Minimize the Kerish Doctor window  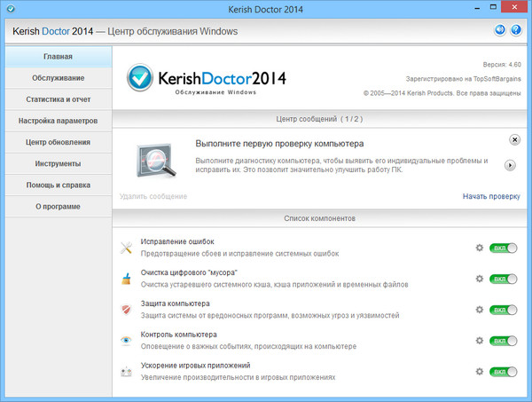(477, 7)
